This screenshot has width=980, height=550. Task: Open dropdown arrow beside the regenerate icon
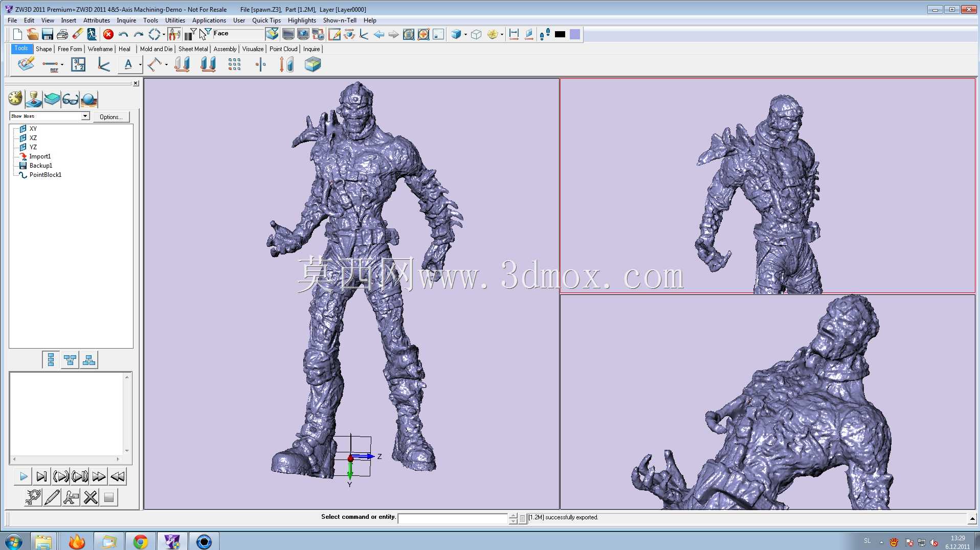click(164, 35)
